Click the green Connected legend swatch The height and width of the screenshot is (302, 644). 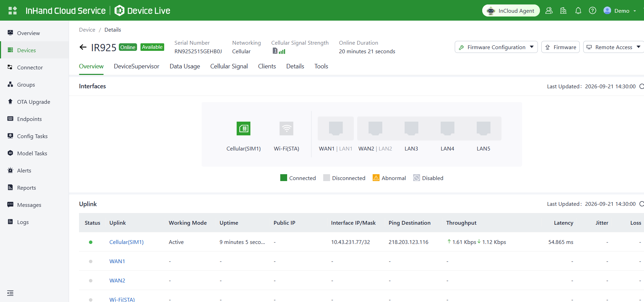point(283,178)
